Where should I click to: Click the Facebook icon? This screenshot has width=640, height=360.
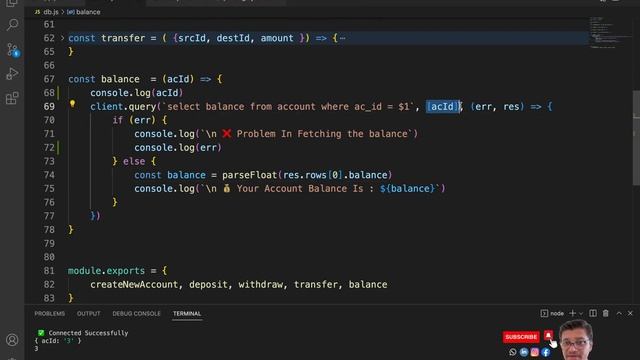click(x=546, y=352)
